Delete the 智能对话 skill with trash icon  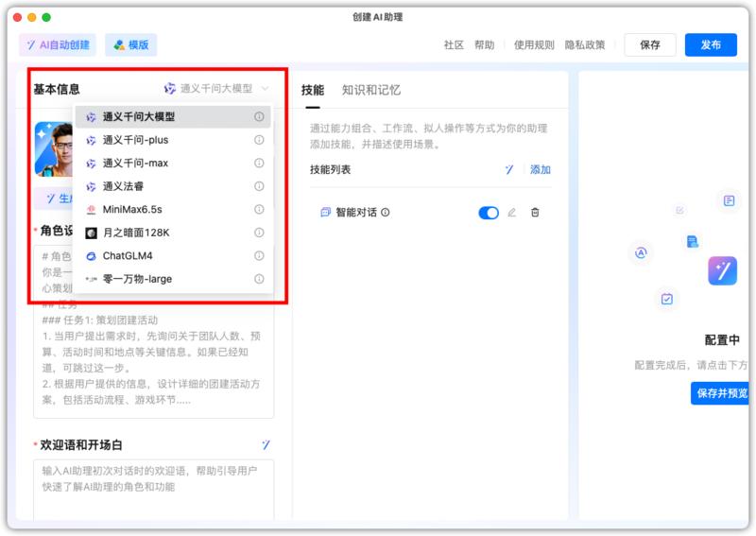[x=535, y=213]
